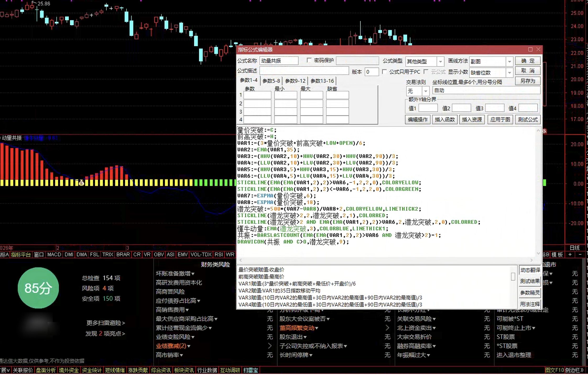Enable the 公式只用于PC checkbox
The height and width of the screenshot is (375, 588).
click(x=384, y=71)
